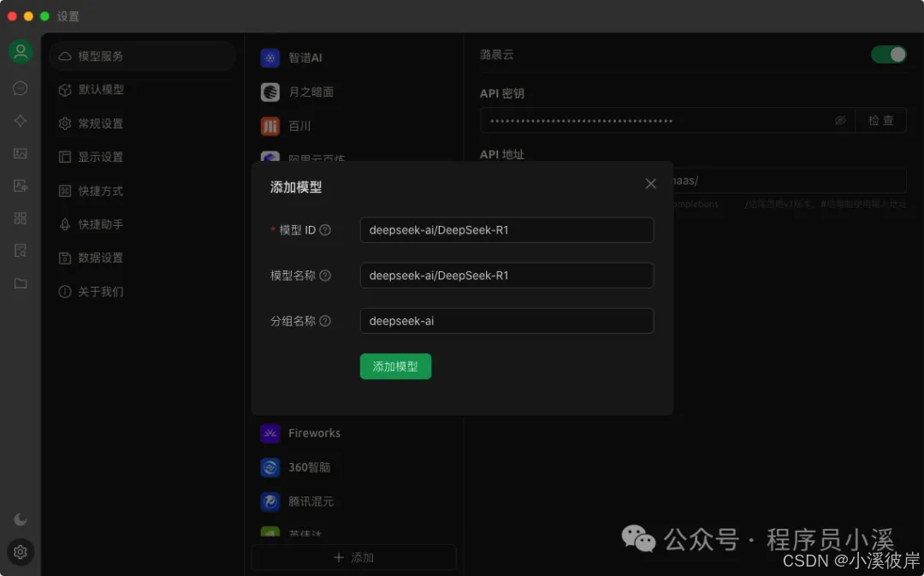Click the API 地址 input field
This screenshot has height=576, width=924.
pos(790,181)
